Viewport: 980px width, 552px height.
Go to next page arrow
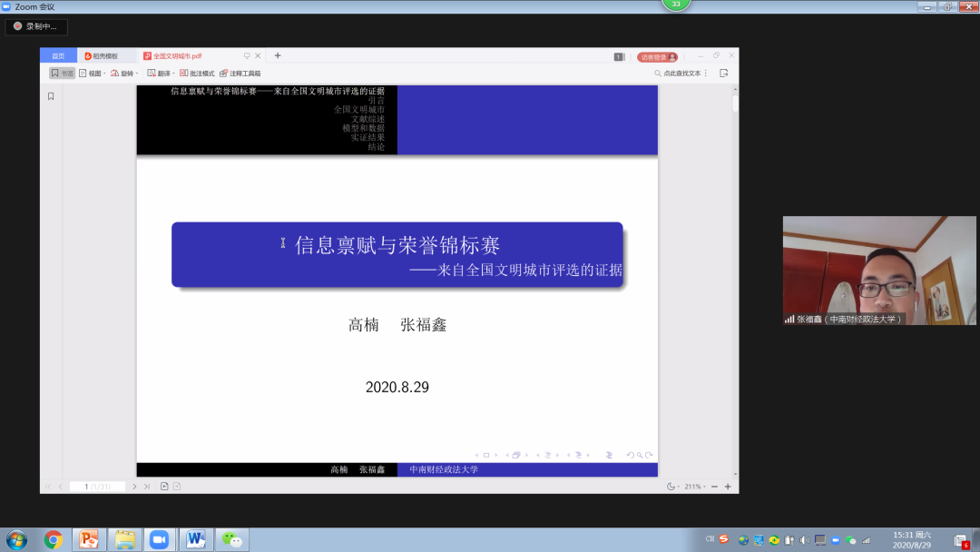click(134, 487)
